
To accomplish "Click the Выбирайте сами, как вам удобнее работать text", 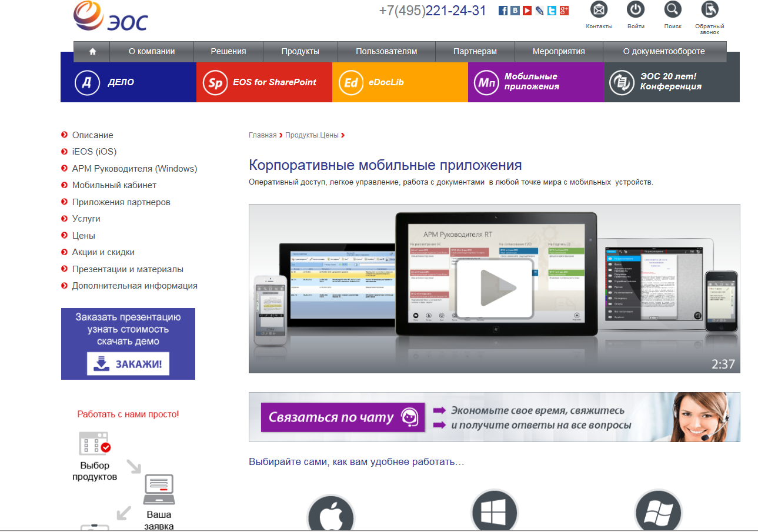I will [356, 462].
